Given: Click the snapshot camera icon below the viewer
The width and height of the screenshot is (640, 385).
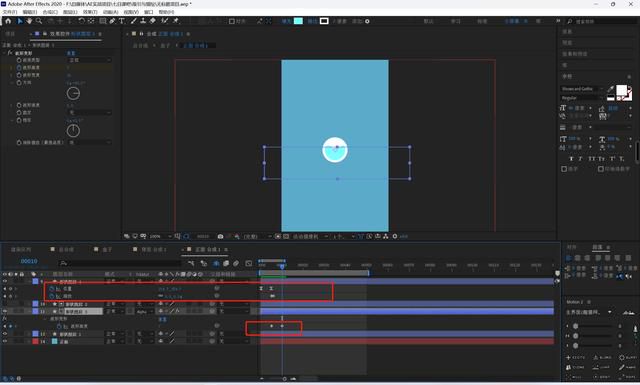Looking at the screenshot, I should coord(220,236).
